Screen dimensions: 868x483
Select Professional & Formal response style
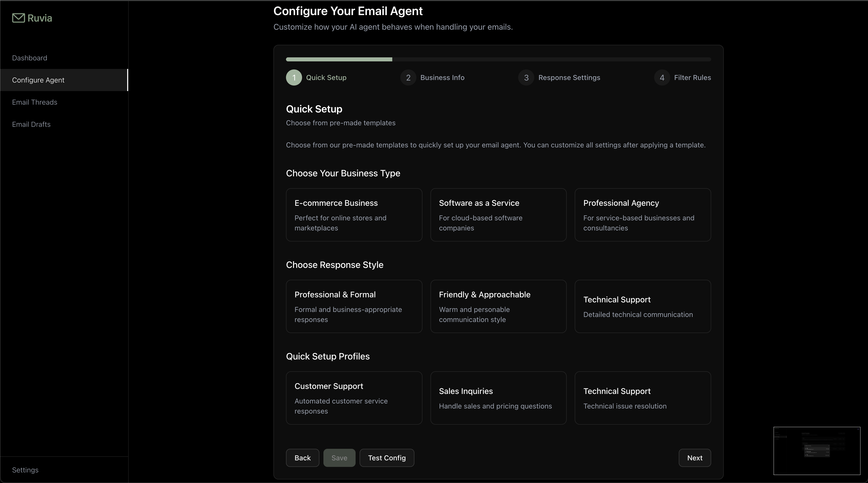coord(354,306)
